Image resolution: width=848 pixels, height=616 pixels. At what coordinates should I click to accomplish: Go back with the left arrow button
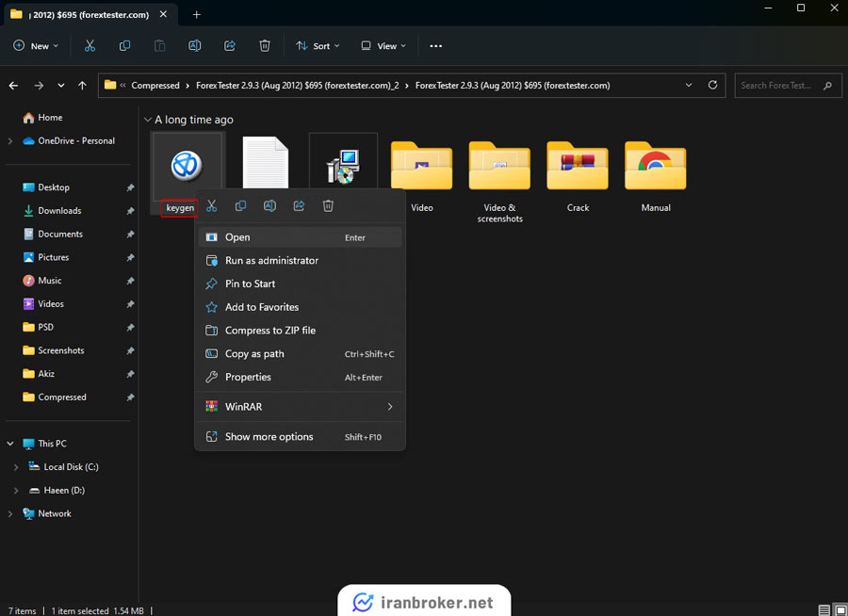pos(13,86)
